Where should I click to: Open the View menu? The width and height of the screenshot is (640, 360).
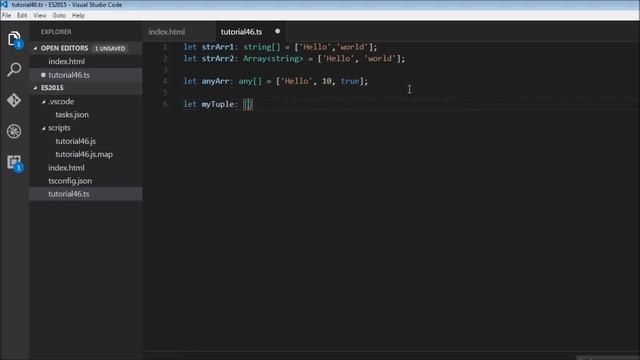coord(40,16)
